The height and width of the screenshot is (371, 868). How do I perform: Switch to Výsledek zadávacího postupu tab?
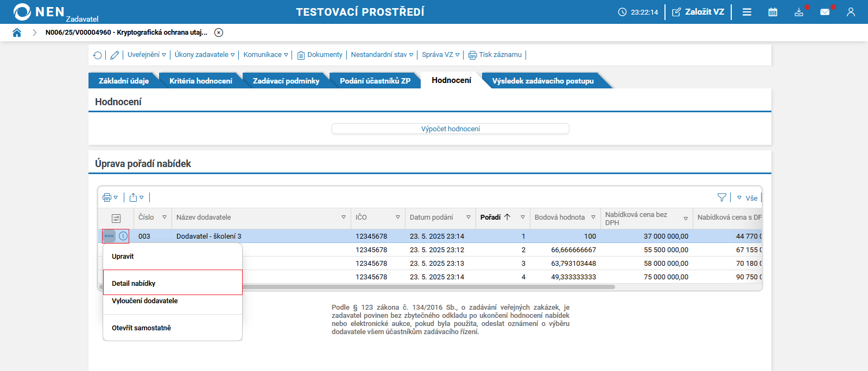pyautogui.click(x=543, y=81)
